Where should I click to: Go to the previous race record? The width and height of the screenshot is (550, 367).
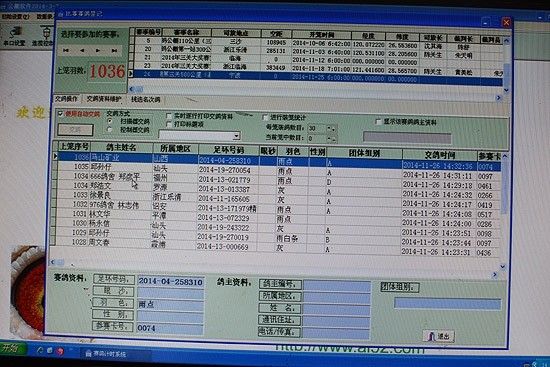[82, 51]
